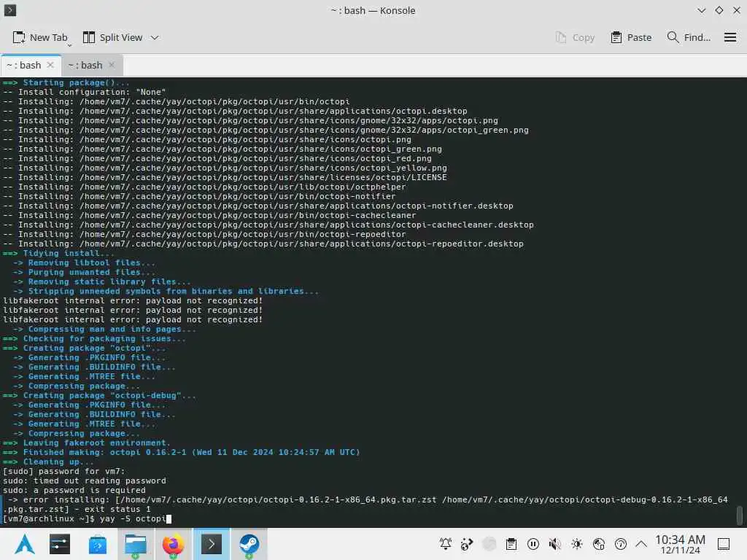Image resolution: width=747 pixels, height=560 pixels.
Task: Open the Find search tool
Action: tap(689, 37)
